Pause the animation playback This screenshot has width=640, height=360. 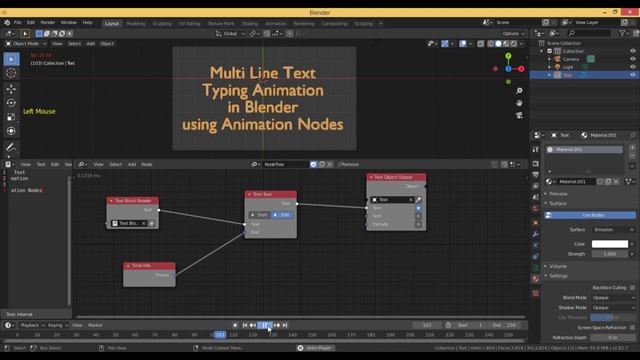(x=264, y=325)
